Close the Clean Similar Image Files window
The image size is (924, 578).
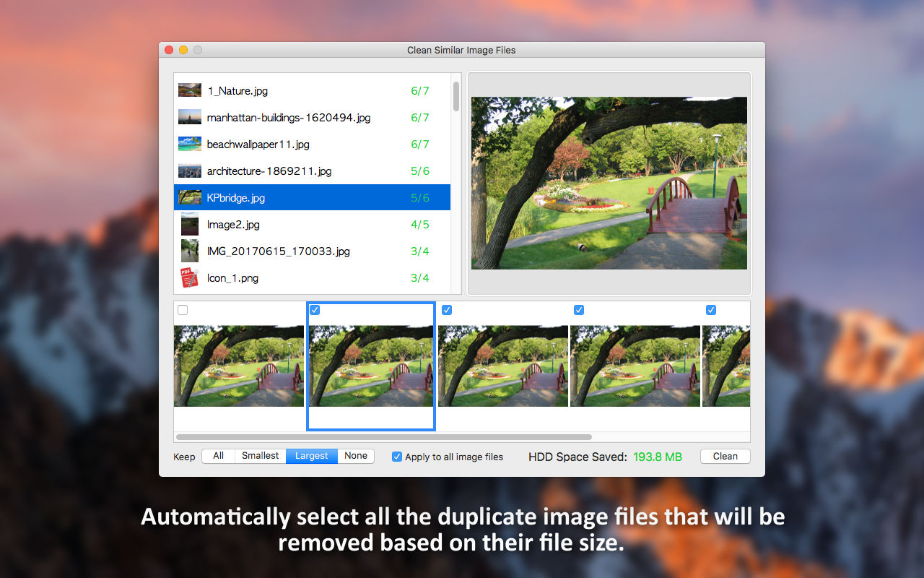coord(169,50)
